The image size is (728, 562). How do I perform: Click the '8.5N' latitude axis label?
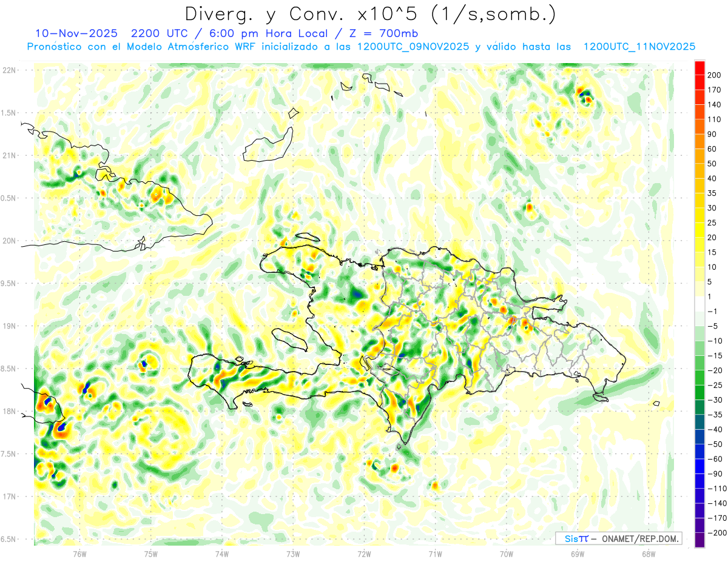click(9, 369)
